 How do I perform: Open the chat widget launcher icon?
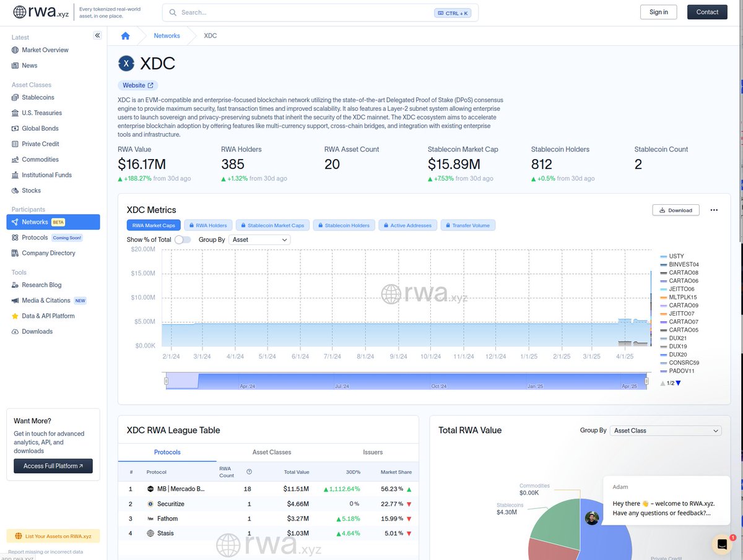click(x=721, y=545)
